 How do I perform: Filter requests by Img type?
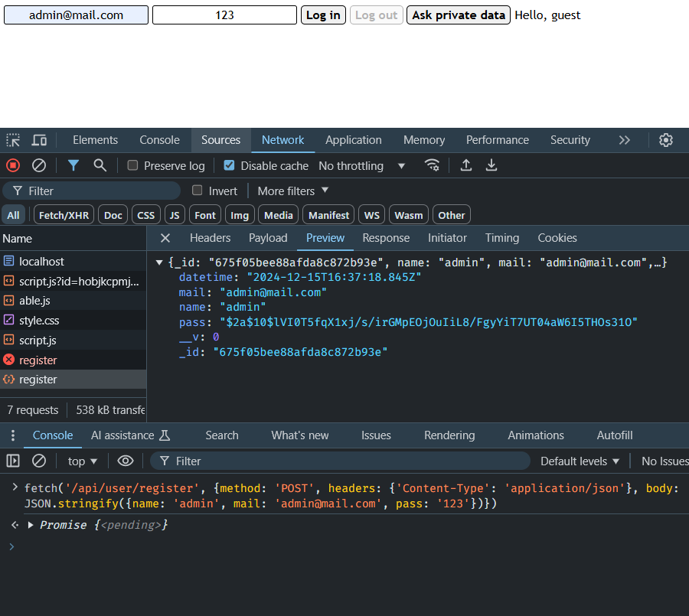(x=240, y=215)
